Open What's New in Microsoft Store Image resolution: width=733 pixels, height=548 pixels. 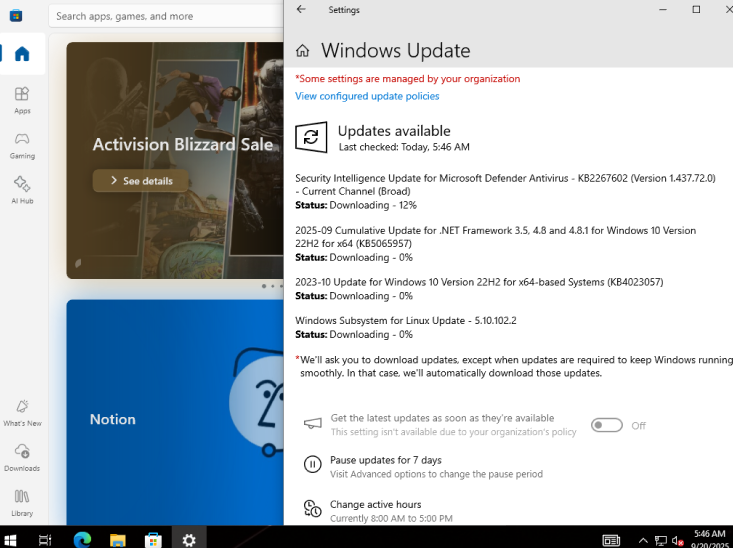22,413
